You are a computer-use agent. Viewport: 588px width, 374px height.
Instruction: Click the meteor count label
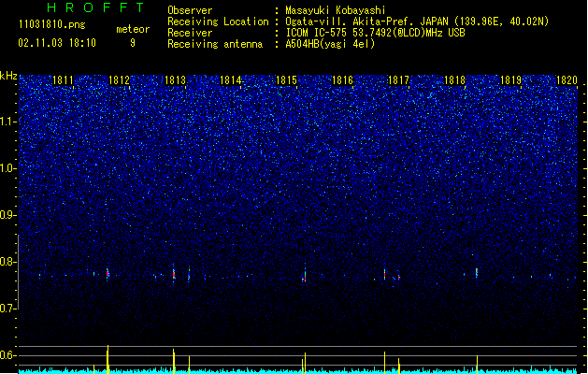tap(133, 29)
